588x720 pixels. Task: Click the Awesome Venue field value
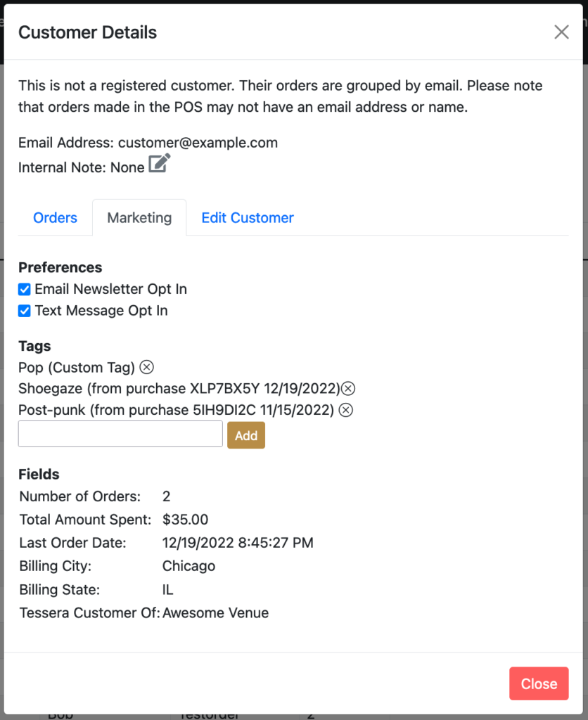(215, 613)
